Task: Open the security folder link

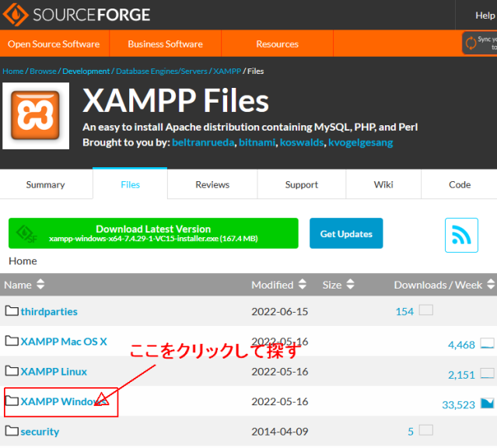Action: [x=40, y=432]
